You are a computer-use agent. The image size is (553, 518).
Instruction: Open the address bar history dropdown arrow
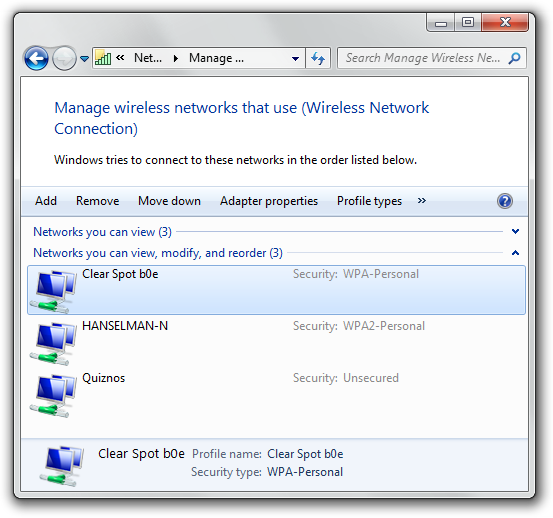(296, 59)
